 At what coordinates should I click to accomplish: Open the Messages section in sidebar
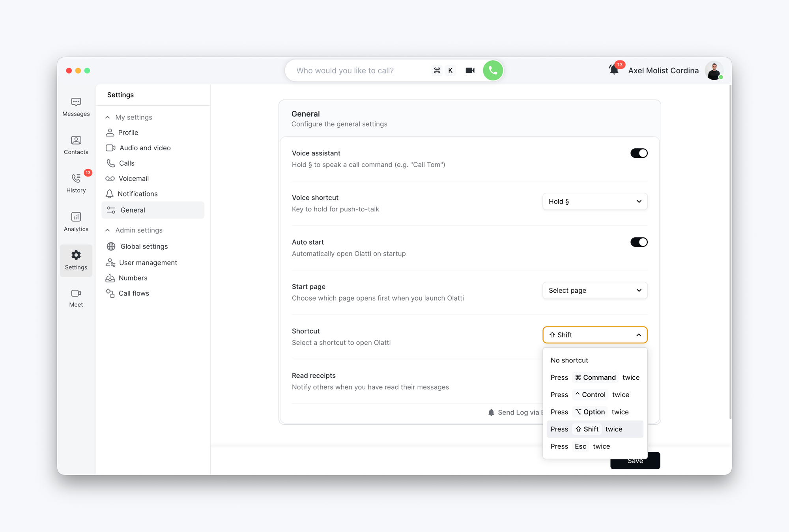[x=76, y=107]
